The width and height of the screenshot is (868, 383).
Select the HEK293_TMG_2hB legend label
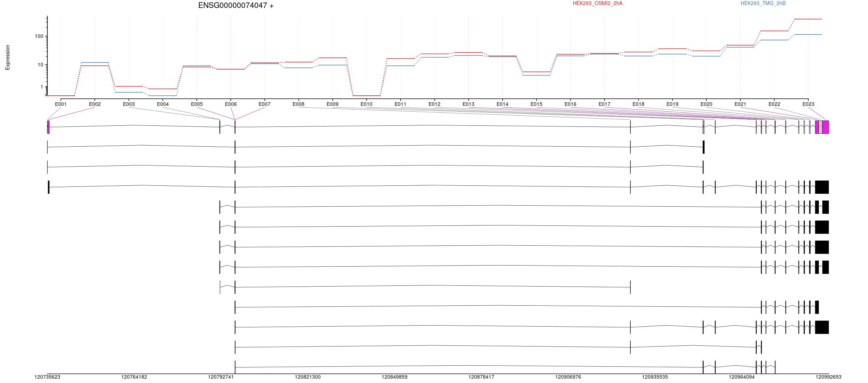point(763,3)
